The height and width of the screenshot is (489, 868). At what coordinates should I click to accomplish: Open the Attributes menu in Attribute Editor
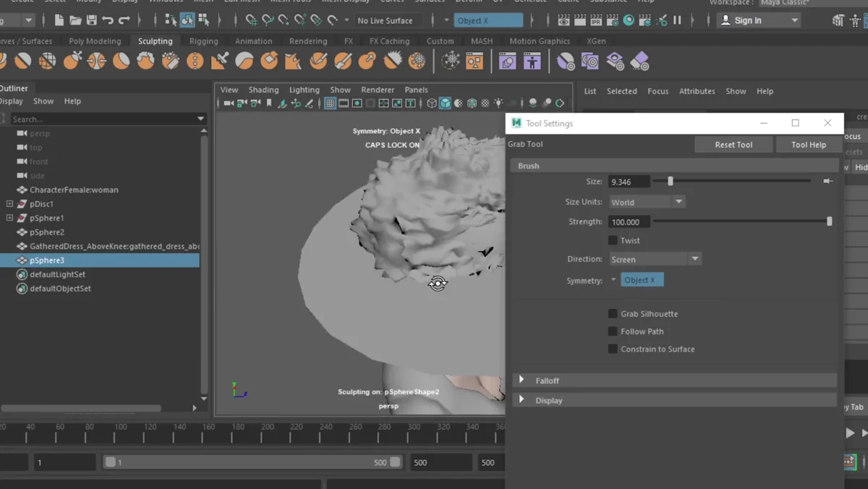click(x=697, y=91)
